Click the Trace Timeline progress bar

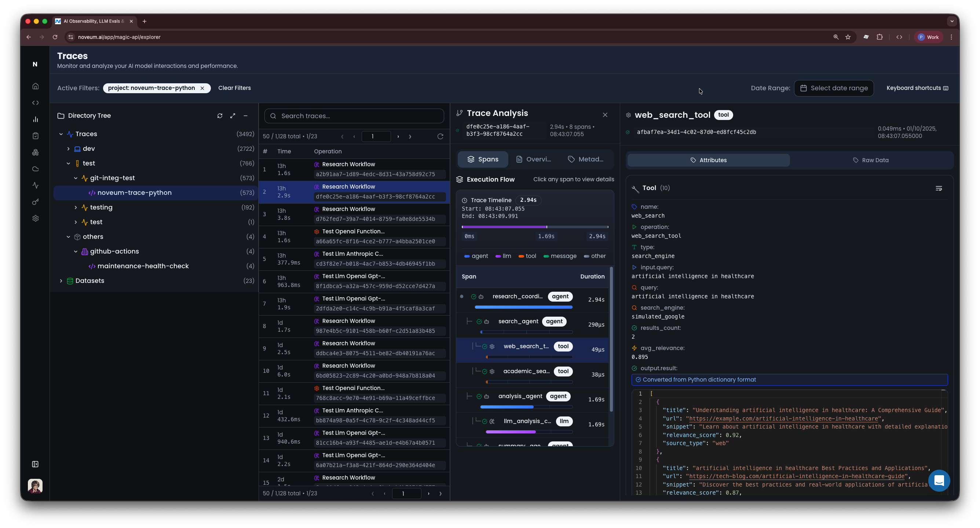[x=534, y=227]
